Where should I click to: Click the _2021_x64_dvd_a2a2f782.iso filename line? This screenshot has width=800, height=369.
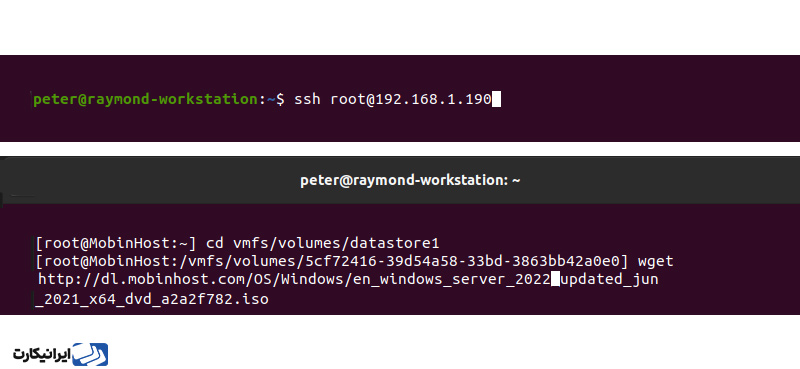[x=152, y=299]
